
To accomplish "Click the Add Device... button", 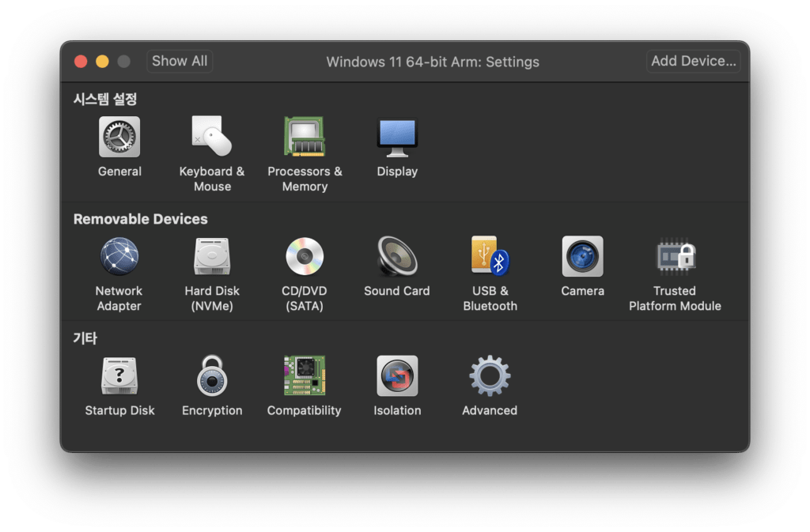I will click(x=694, y=61).
